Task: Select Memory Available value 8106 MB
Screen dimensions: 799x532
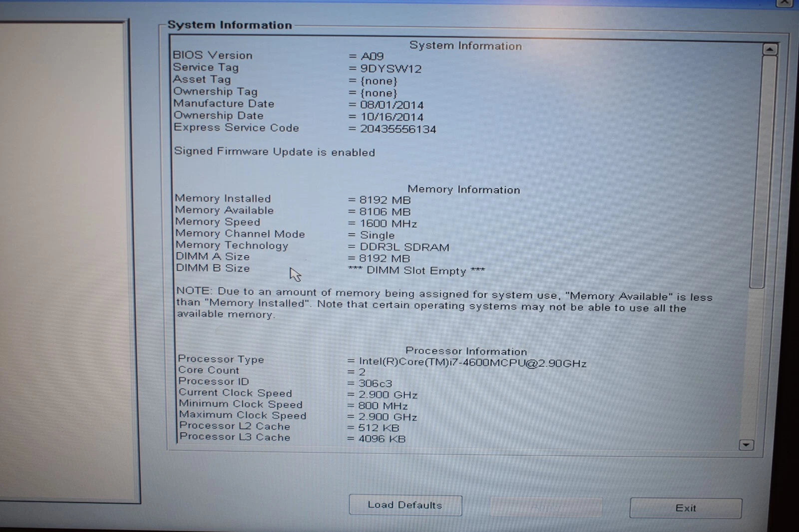Action: pyautogui.click(x=385, y=212)
